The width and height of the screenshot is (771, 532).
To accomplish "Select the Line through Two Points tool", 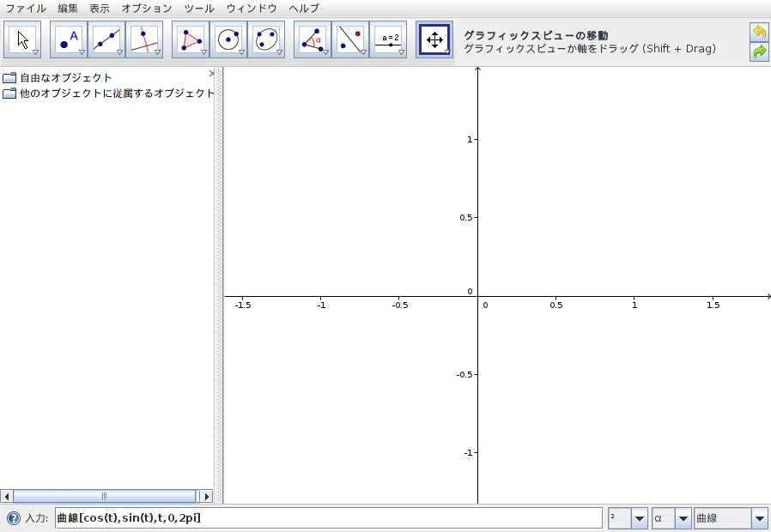I will [106, 39].
